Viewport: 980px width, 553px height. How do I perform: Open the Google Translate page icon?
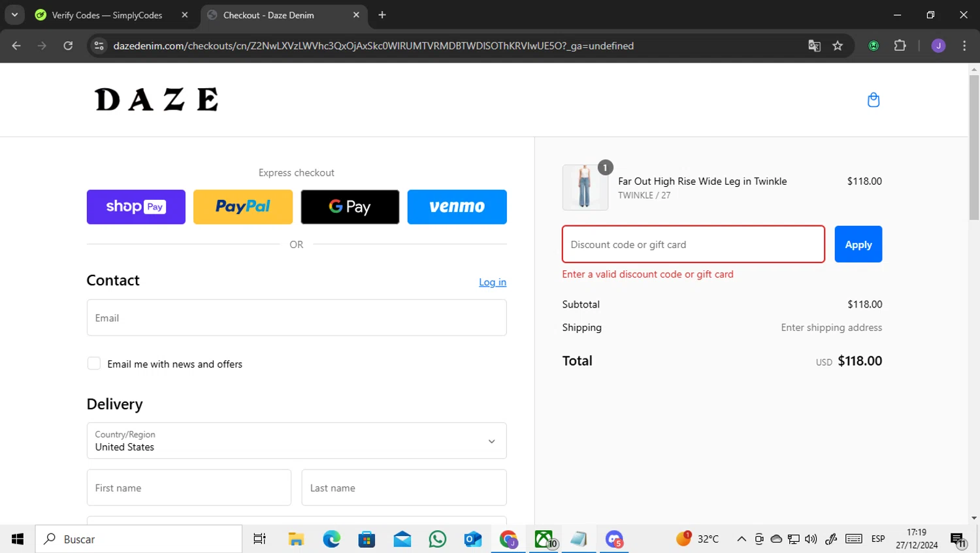click(x=814, y=46)
